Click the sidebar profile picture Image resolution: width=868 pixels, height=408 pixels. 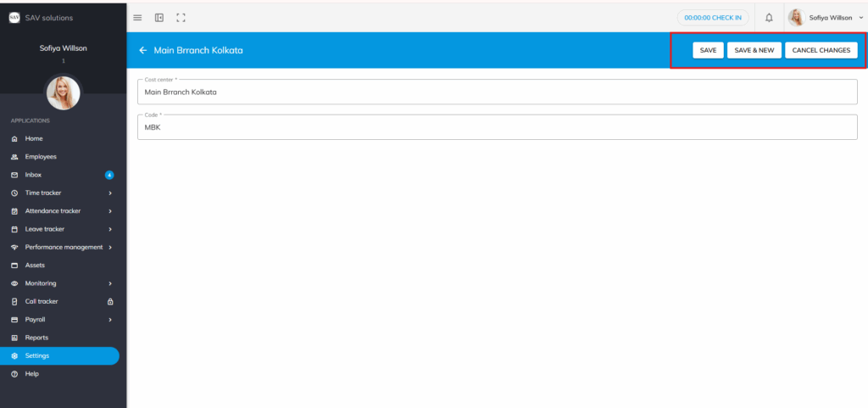pos(63,93)
